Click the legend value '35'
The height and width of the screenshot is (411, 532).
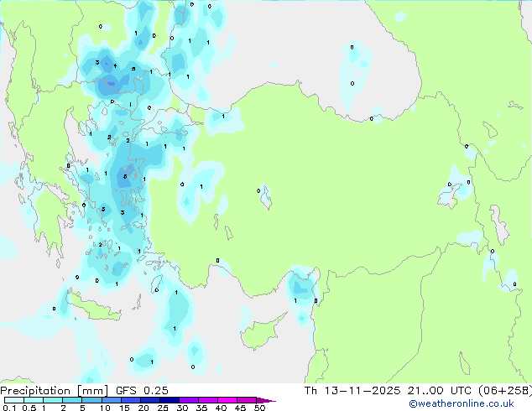tap(201, 408)
